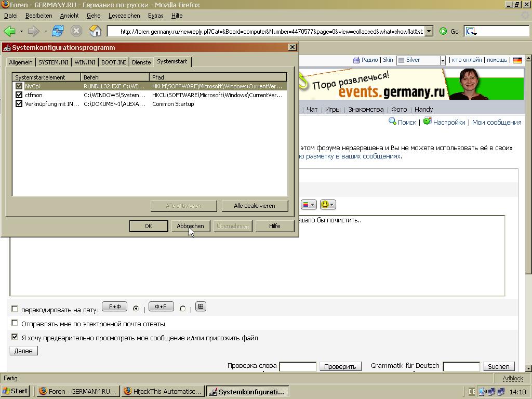532x399 pixels.
Task: Open the smiley picker dropdown
Action: 328,204
